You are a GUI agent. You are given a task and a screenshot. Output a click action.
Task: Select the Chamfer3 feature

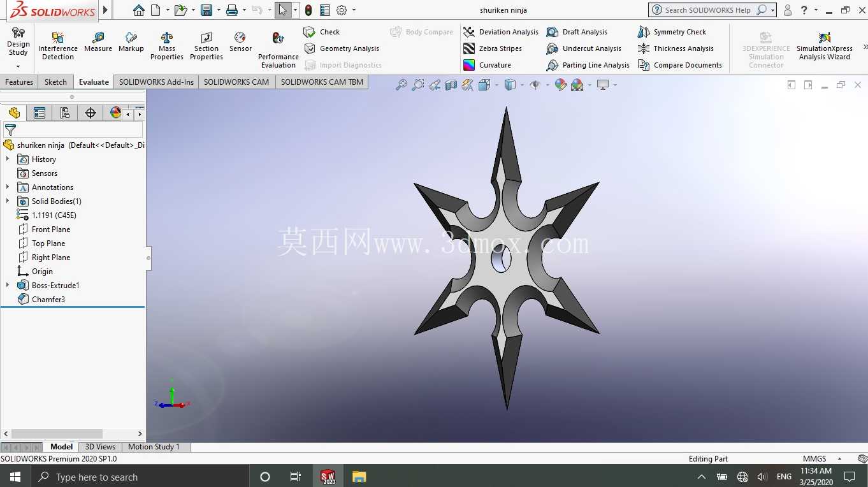[41, 300]
